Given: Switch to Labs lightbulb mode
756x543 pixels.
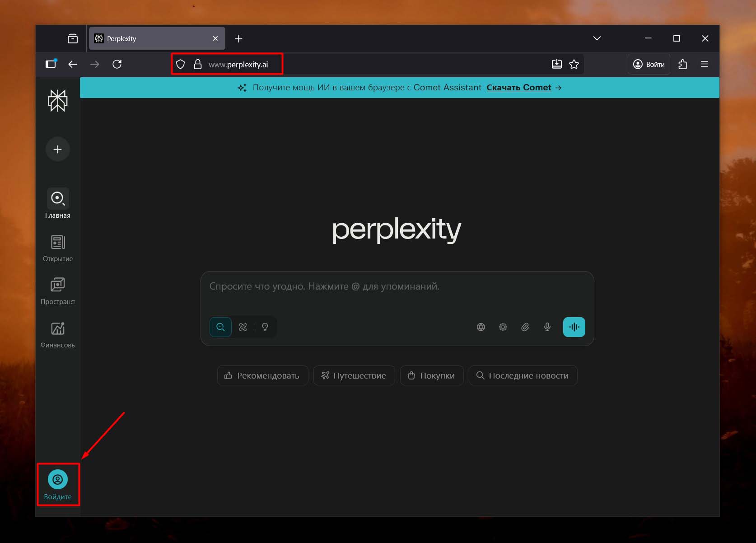Looking at the screenshot, I should tap(265, 327).
